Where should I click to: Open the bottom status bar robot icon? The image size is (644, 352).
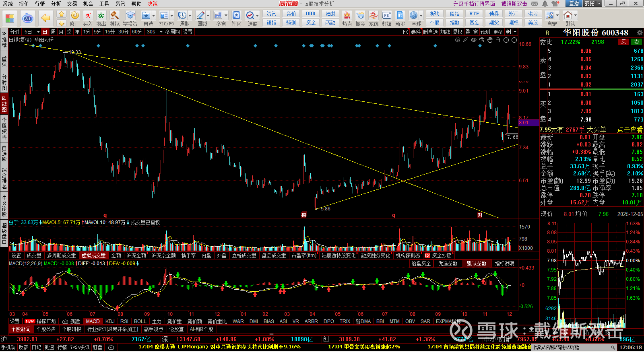111,347
